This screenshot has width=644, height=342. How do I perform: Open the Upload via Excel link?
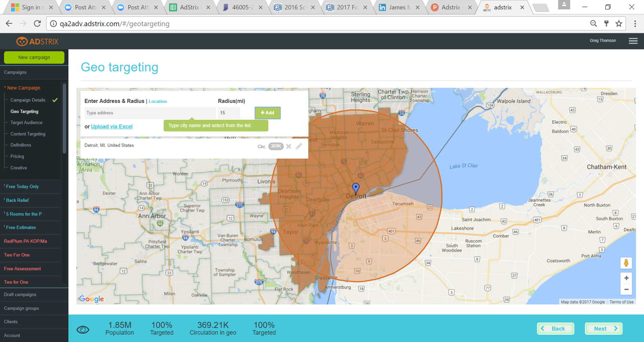[x=112, y=127]
